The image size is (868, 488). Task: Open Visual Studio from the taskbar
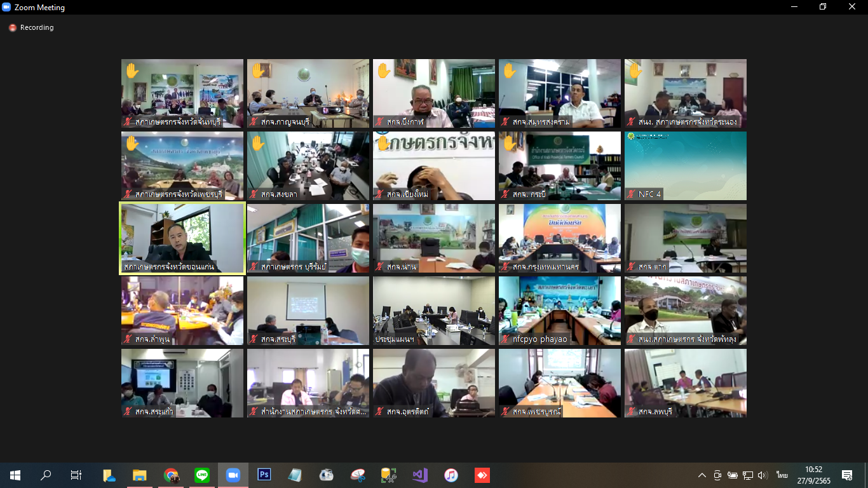[x=420, y=475]
